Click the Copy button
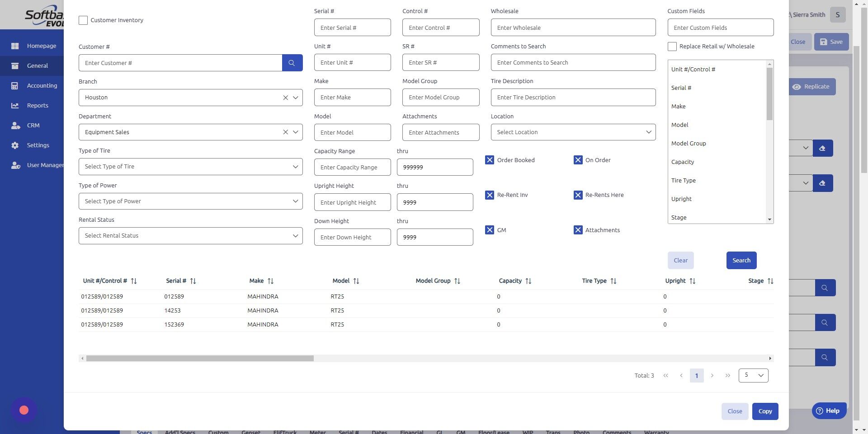This screenshot has height=434, width=868. (765, 411)
